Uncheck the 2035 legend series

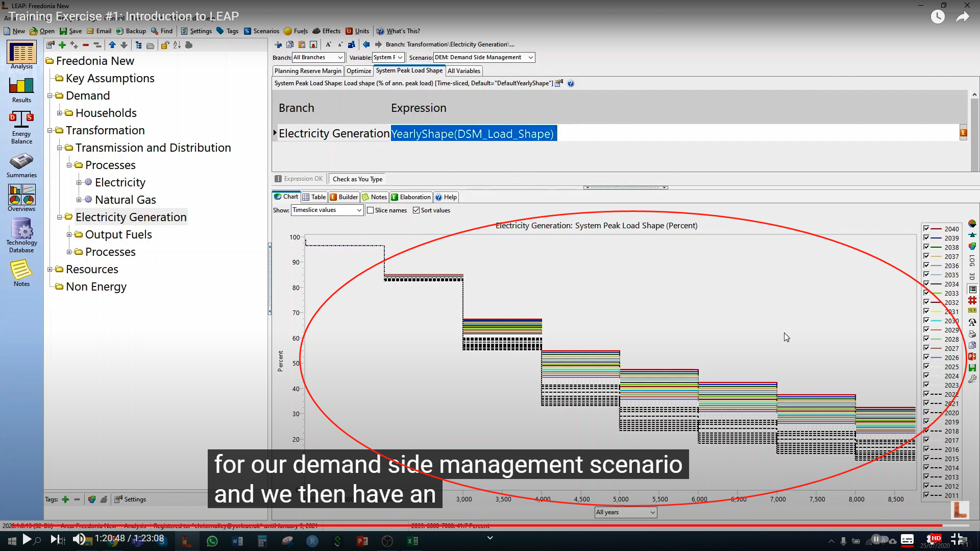(926, 275)
